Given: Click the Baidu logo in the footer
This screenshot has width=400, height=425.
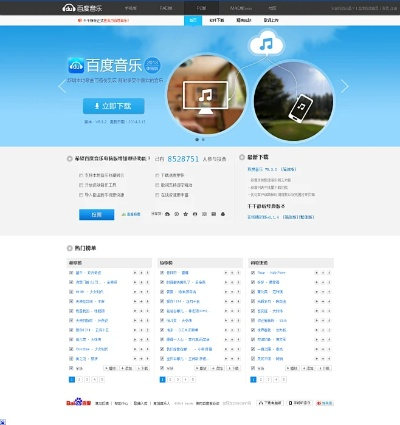Looking at the screenshot, I should coord(79,402).
